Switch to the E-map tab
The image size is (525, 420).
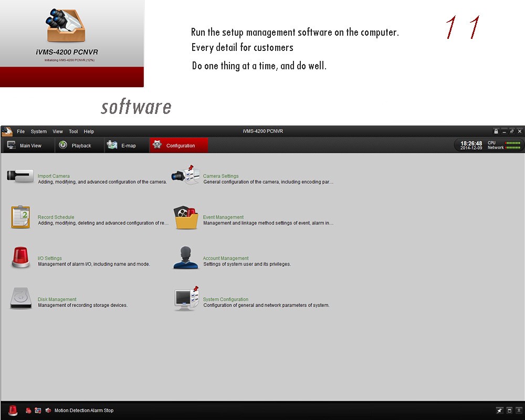pos(122,145)
